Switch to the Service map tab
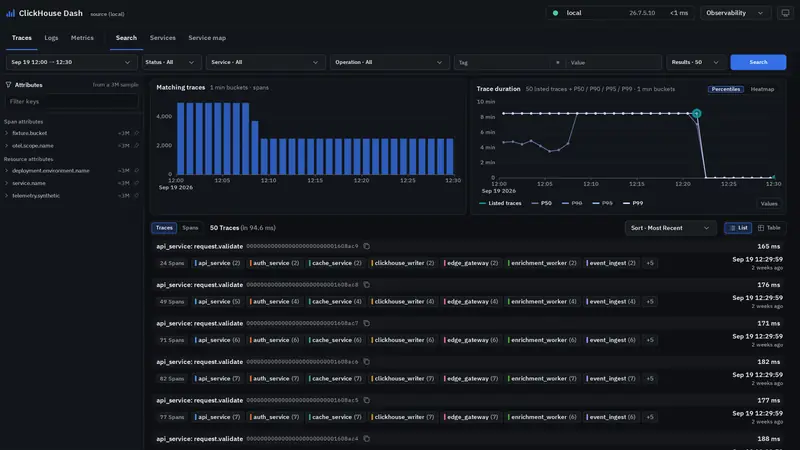 [x=207, y=38]
